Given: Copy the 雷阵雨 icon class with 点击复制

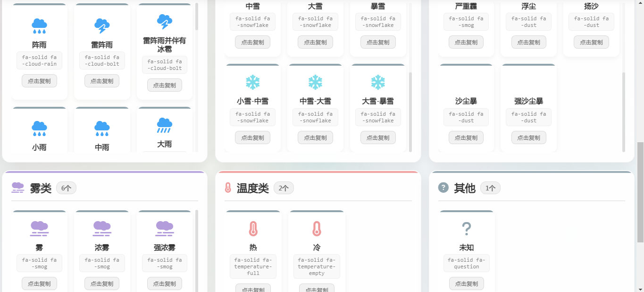Looking at the screenshot, I should [102, 81].
